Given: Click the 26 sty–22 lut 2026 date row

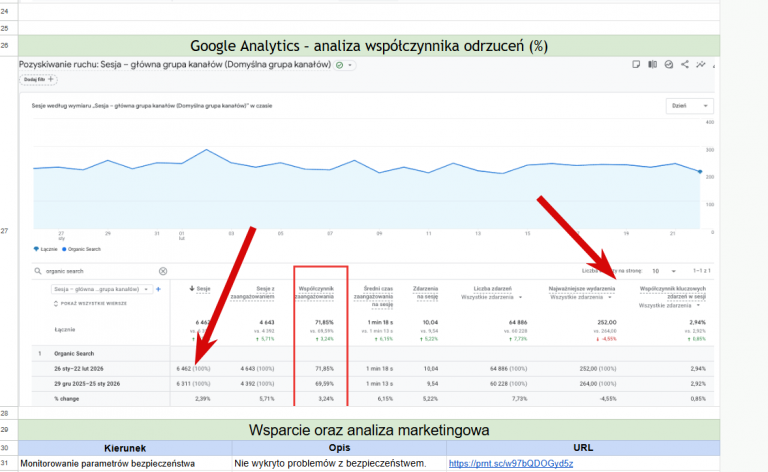Looking at the screenshot, I should (x=79, y=369).
